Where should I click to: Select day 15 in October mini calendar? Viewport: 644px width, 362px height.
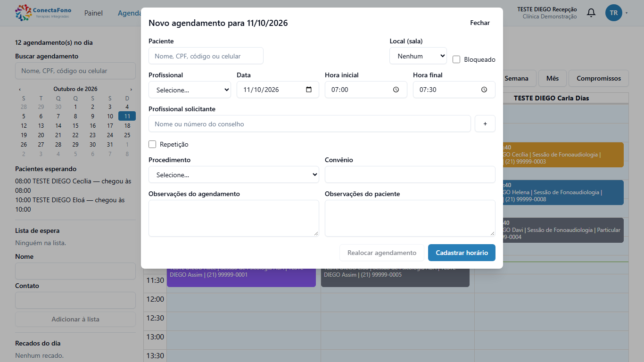click(75, 126)
